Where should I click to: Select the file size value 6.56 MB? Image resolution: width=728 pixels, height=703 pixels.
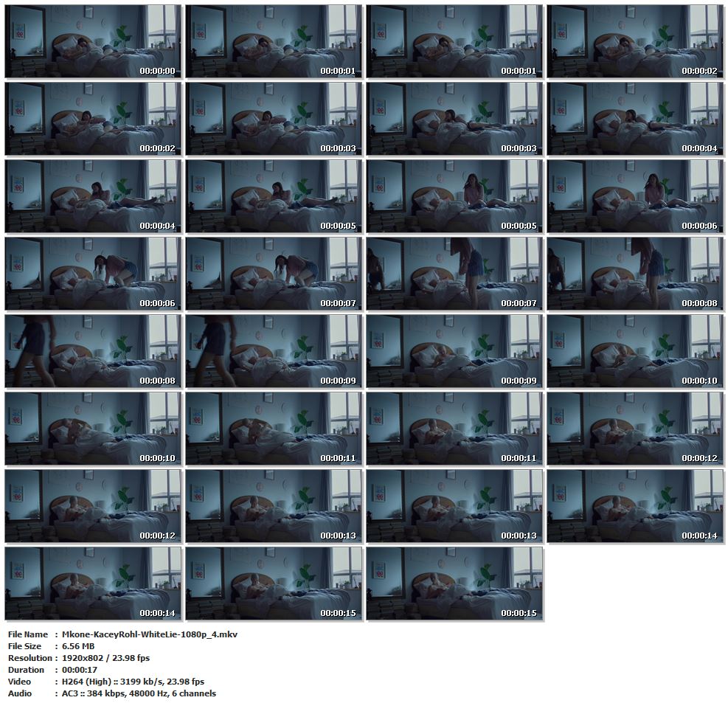click(78, 646)
